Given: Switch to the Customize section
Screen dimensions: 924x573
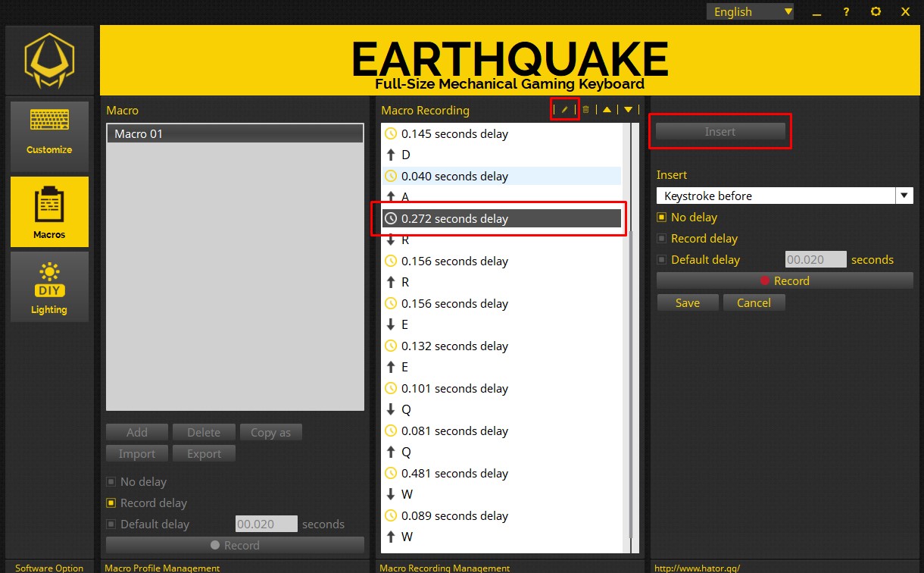Looking at the screenshot, I should (49, 136).
